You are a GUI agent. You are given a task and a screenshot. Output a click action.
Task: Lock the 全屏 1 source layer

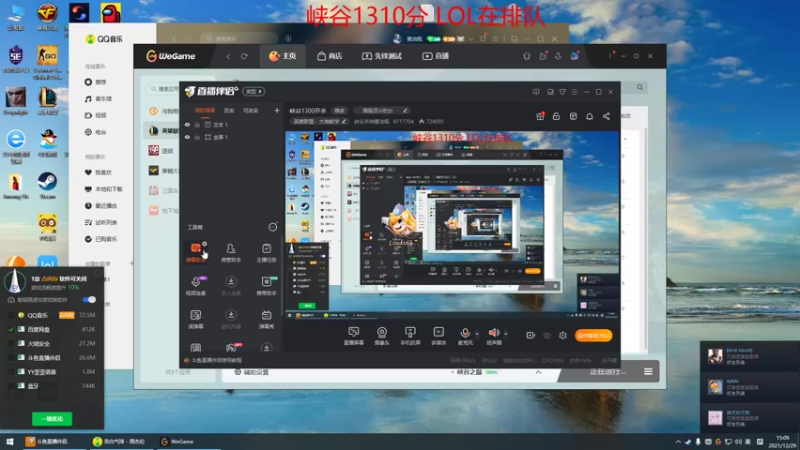click(197, 137)
